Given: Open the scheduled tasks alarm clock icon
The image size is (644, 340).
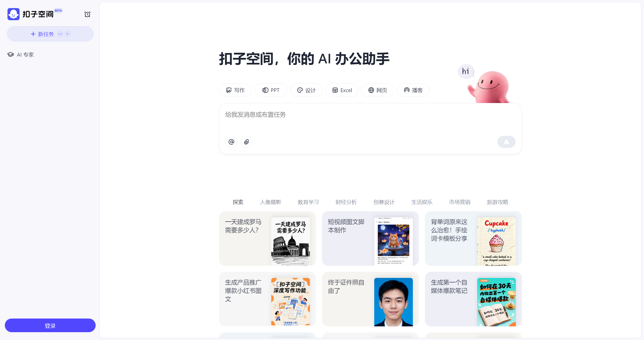Looking at the screenshot, I should pyautogui.click(x=87, y=14).
